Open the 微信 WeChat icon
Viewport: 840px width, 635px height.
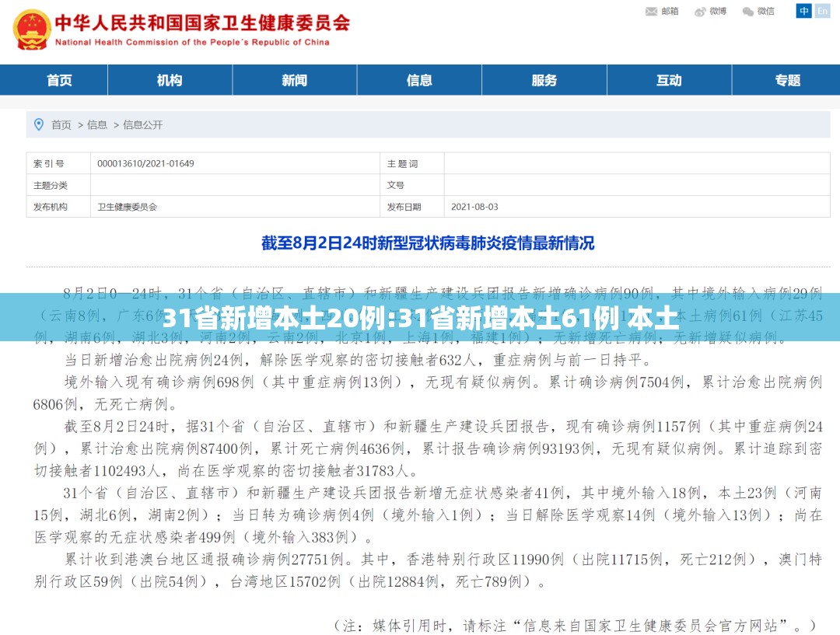748,11
